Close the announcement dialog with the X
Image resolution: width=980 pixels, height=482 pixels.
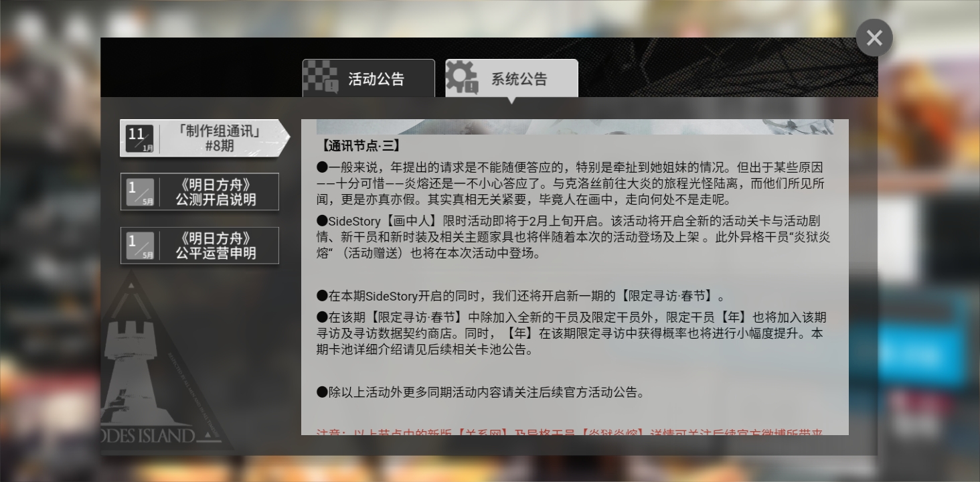coord(874,38)
